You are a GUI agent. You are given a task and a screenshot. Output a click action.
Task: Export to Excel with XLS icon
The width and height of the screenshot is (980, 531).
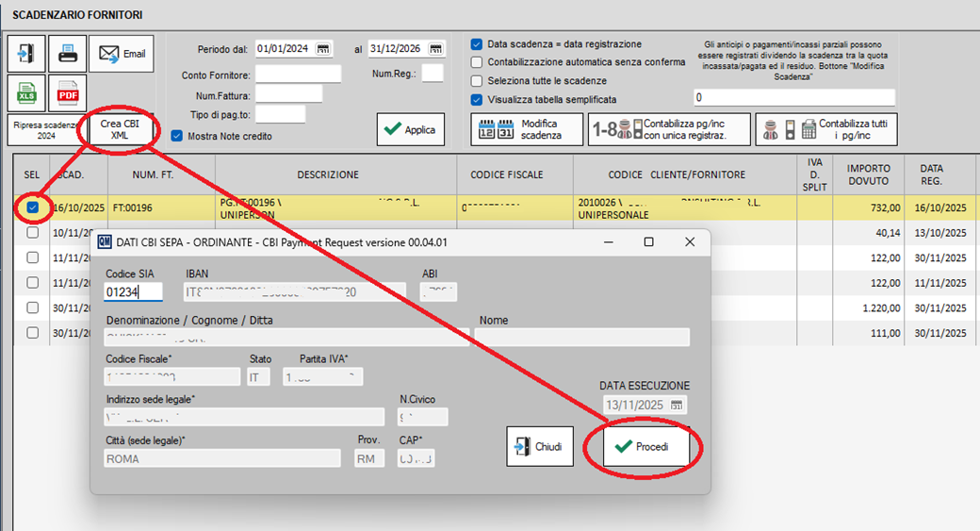[x=25, y=93]
